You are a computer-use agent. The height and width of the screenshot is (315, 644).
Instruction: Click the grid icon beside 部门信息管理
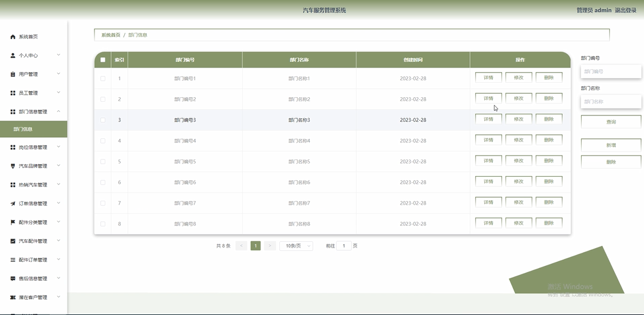(13, 111)
